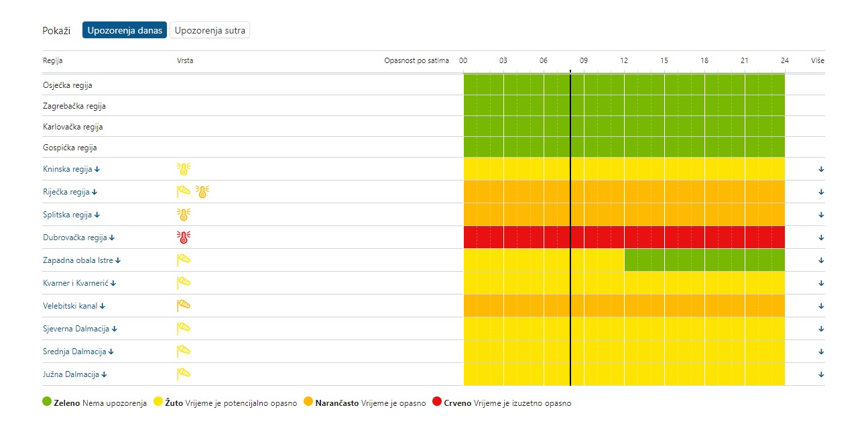Expand Dubrovačka regija details using right-side arrow

[x=821, y=237]
